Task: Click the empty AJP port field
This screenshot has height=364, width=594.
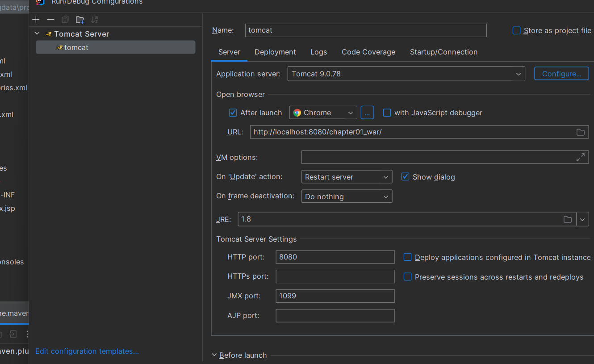Action: coord(335,316)
